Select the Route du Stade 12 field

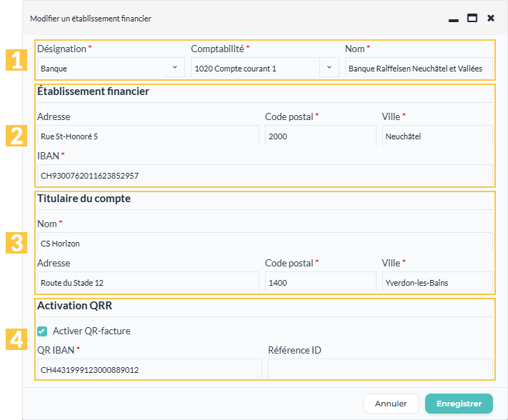click(148, 281)
